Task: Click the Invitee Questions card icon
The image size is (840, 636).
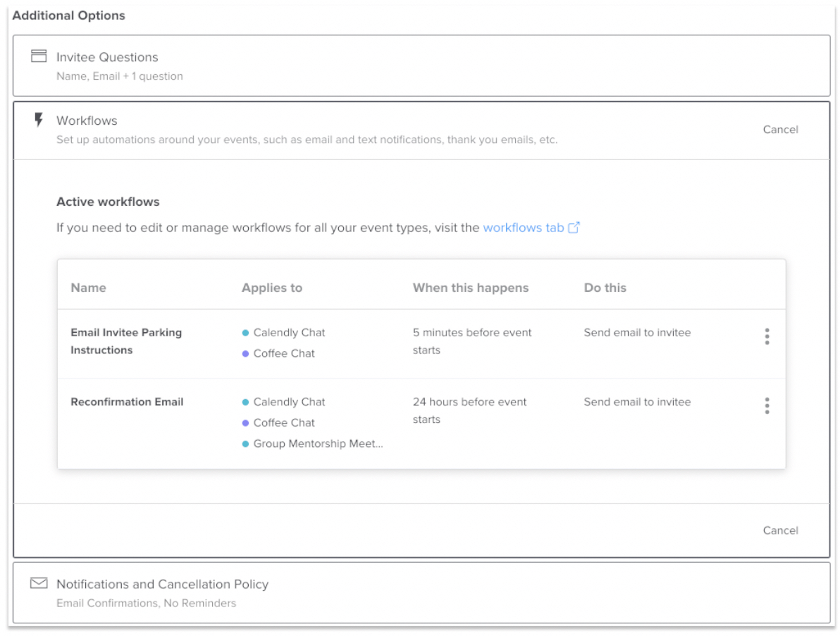Action: pos(39,56)
